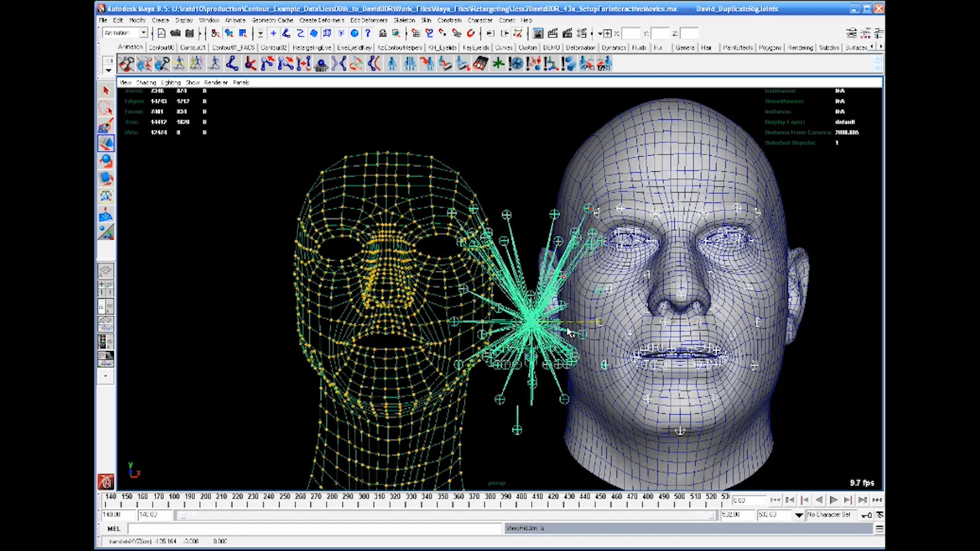Open the No Character Set dropdown
The width and height of the screenshot is (980, 551).
coord(831,515)
